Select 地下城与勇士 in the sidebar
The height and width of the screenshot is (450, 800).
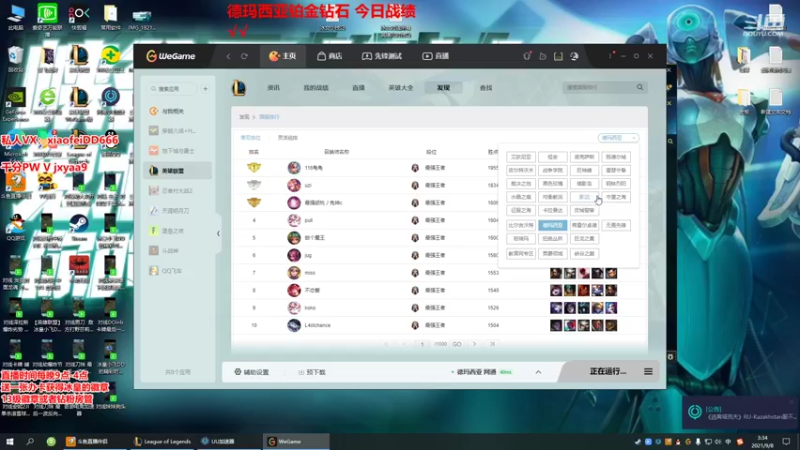(178, 151)
